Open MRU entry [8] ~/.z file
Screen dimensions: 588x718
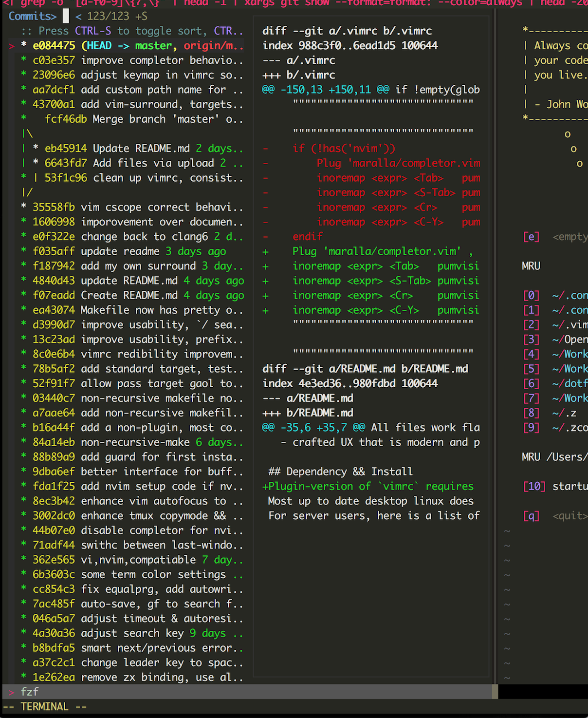pos(550,413)
